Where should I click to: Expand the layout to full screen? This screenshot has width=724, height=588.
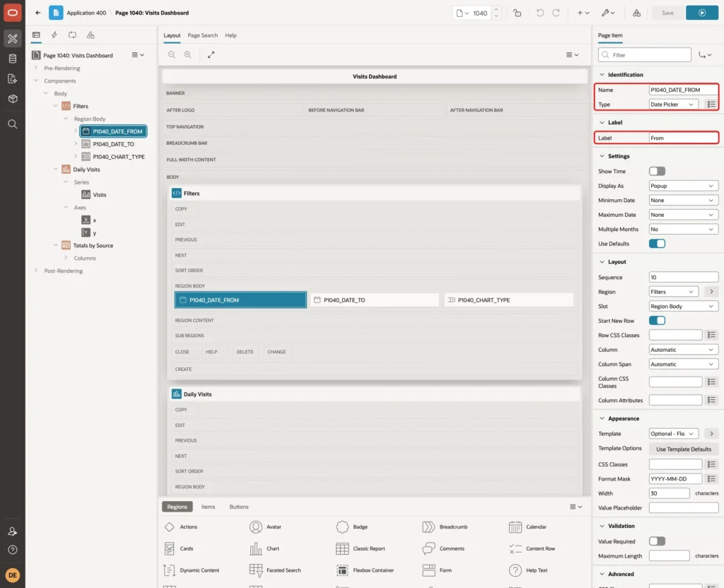pos(211,54)
